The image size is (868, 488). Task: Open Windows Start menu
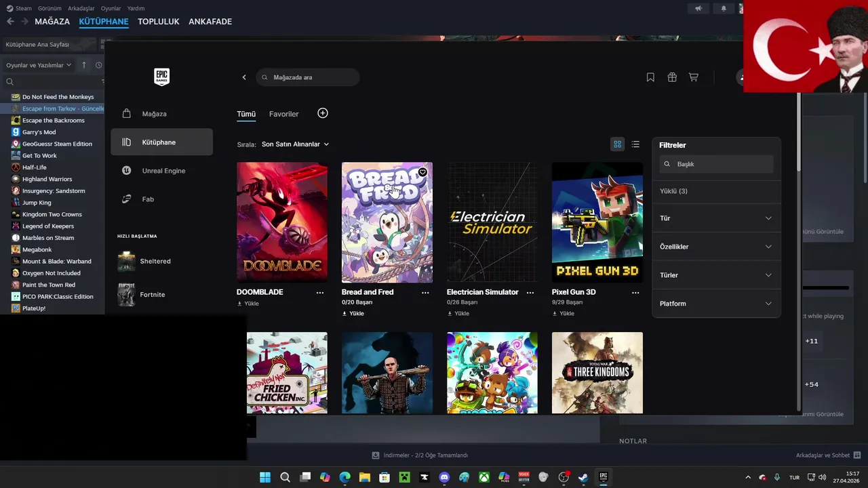pos(265,477)
